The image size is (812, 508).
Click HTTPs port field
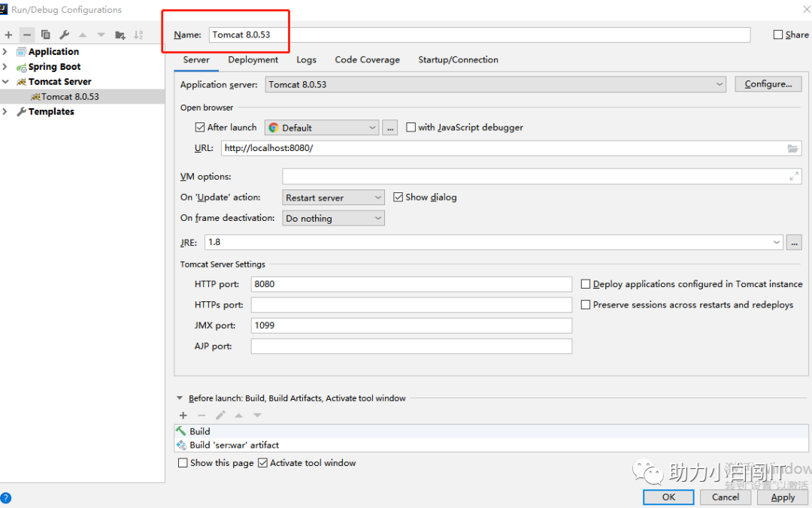click(x=412, y=305)
